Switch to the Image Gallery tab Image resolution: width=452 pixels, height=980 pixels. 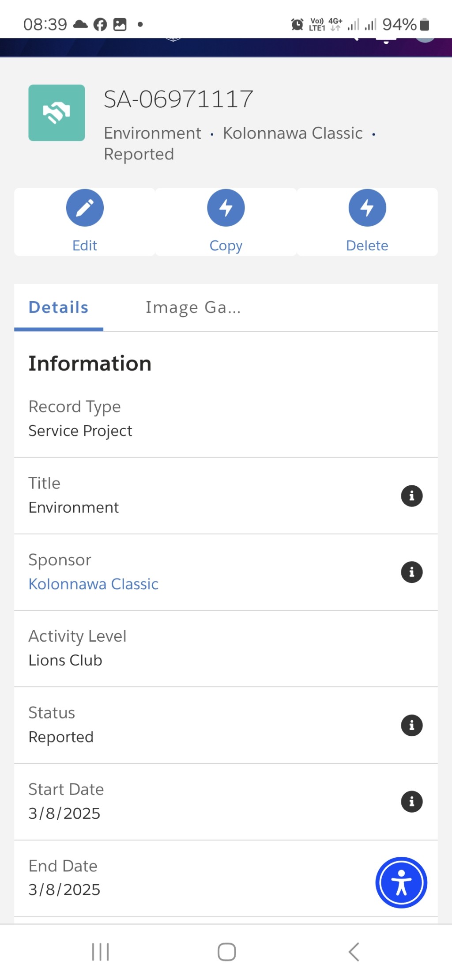pyautogui.click(x=193, y=307)
